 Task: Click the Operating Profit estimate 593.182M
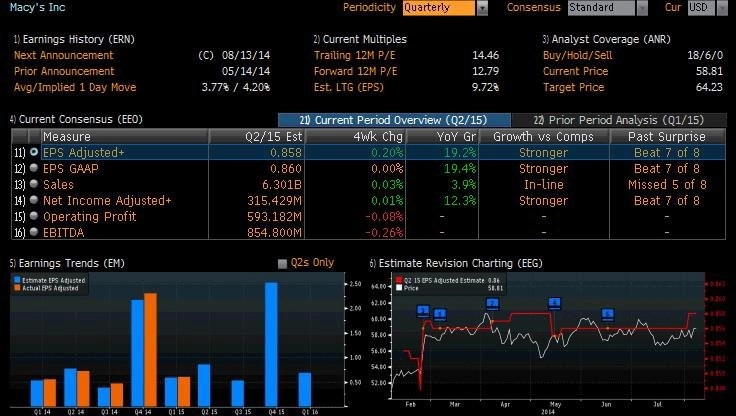coord(275,216)
